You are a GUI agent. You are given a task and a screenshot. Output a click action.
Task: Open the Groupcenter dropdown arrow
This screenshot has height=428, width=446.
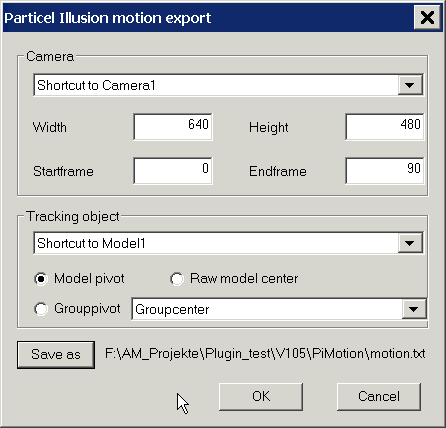click(x=414, y=309)
